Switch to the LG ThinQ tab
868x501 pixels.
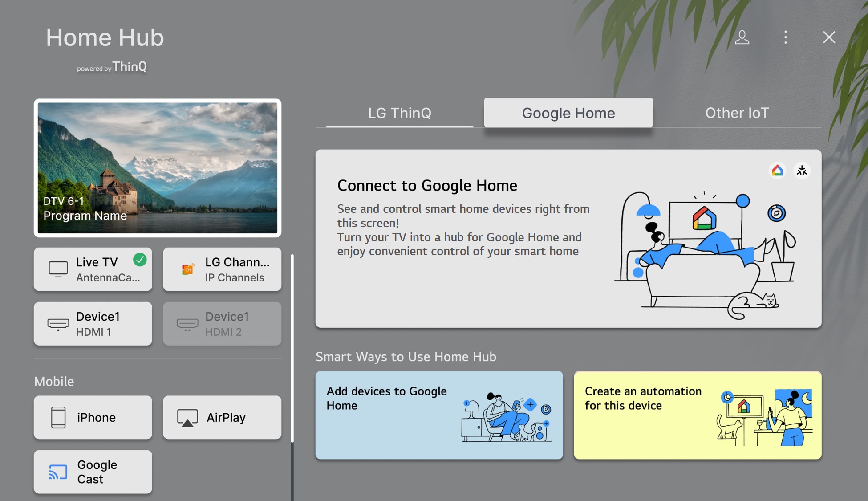pyautogui.click(x=399, y=112)
